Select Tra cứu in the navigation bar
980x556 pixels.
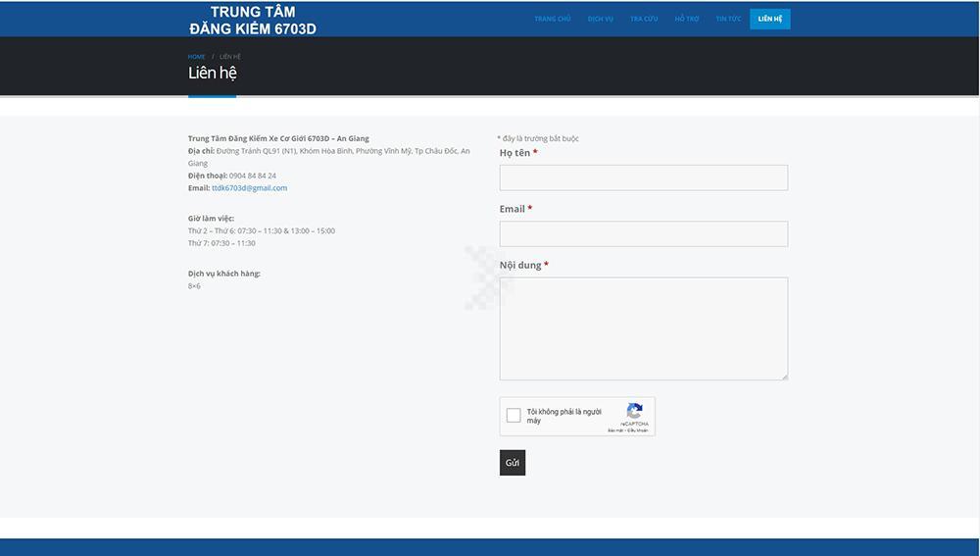click(644, 19)
